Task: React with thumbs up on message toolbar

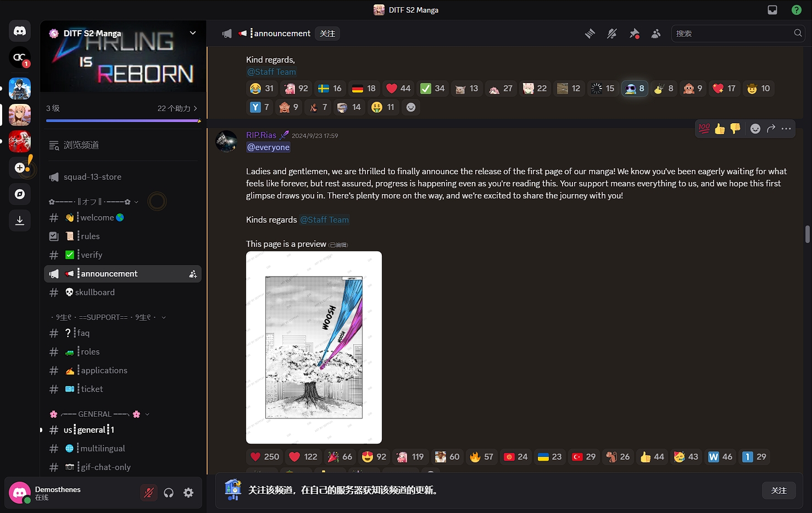Action: click(720, 129)
